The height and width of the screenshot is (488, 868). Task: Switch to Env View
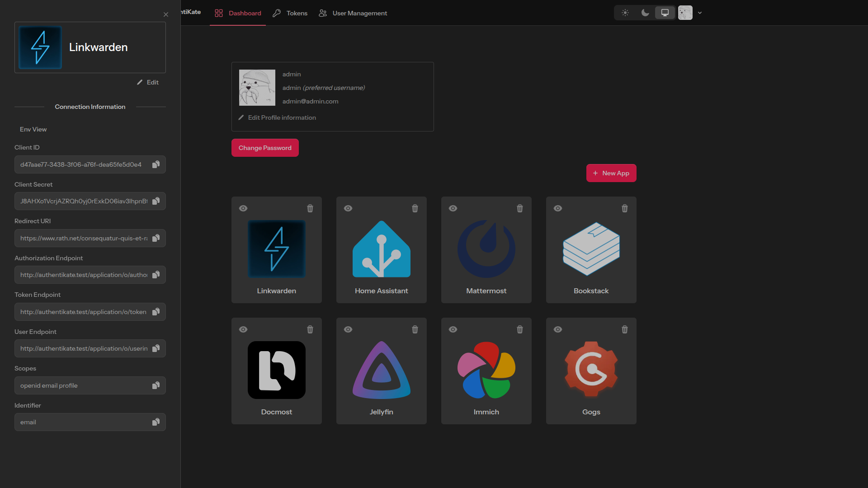pos(33,129)
